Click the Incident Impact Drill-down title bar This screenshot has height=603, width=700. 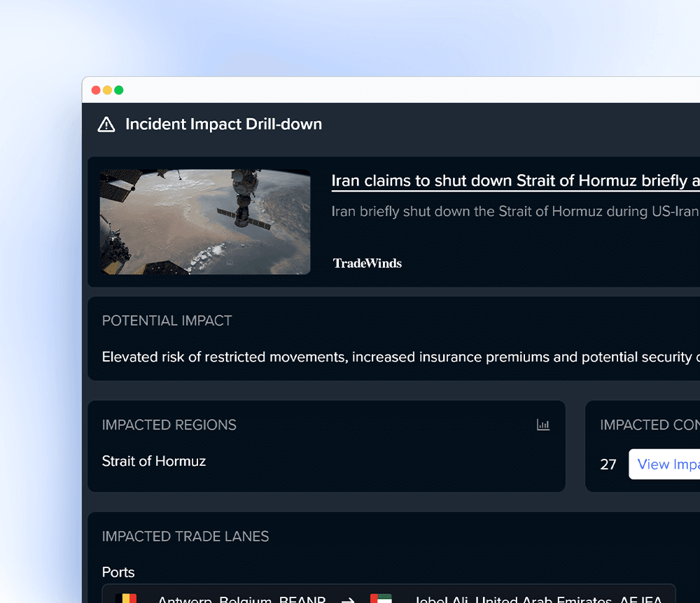pos(223,125)
